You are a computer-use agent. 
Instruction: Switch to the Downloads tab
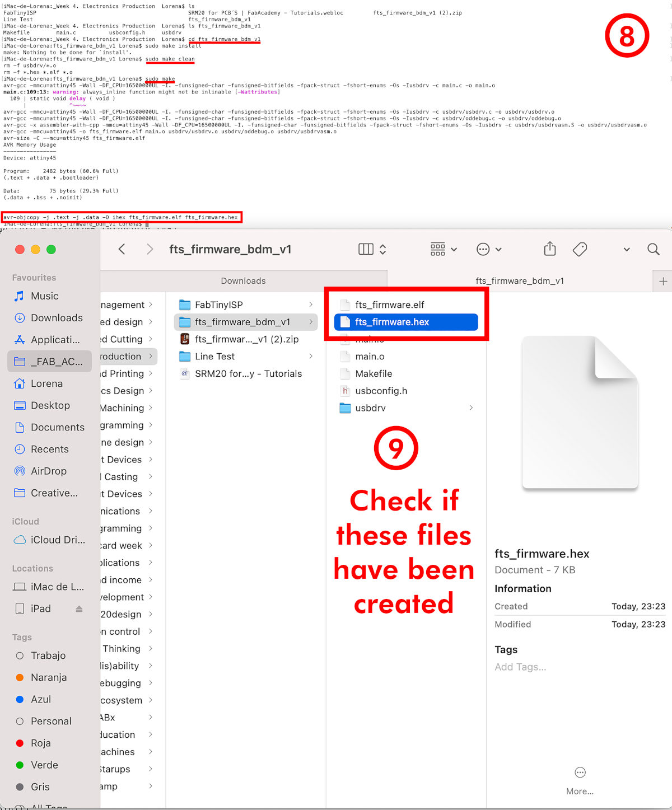pos(244,281)
